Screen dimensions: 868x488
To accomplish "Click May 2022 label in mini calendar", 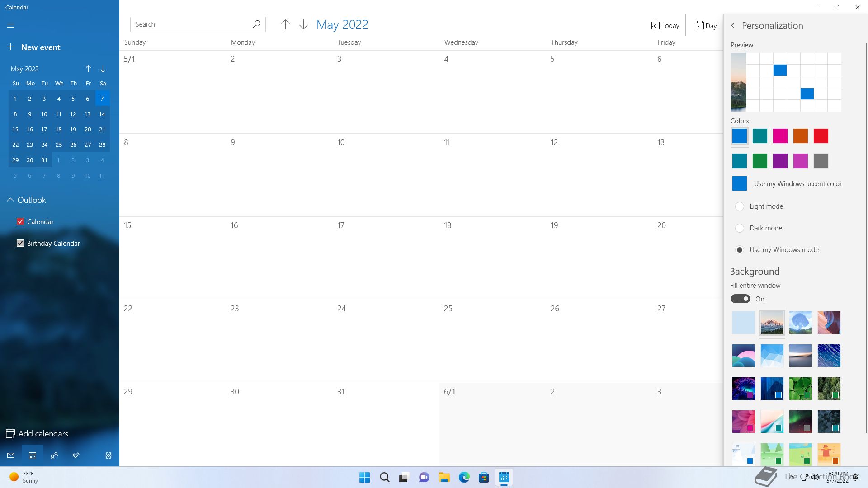I will tap(25, 69).
